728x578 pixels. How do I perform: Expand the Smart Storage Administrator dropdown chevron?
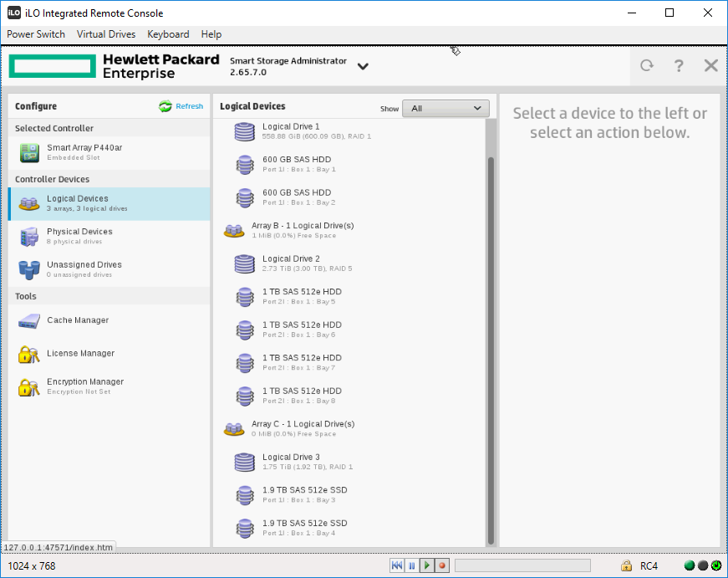tap(363, 66)
